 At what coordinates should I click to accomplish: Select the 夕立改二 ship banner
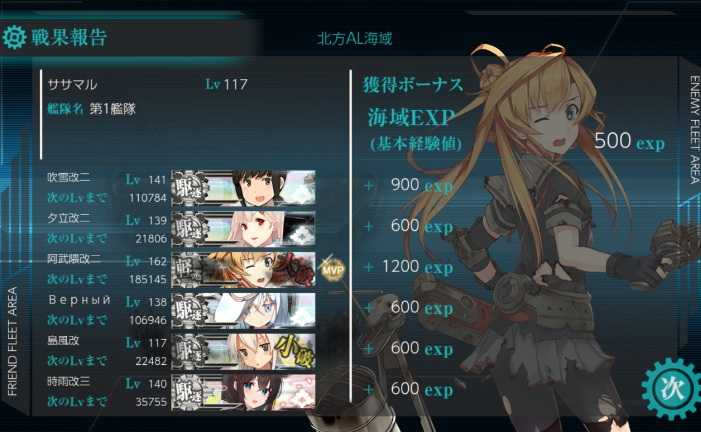tap(244, 229)
